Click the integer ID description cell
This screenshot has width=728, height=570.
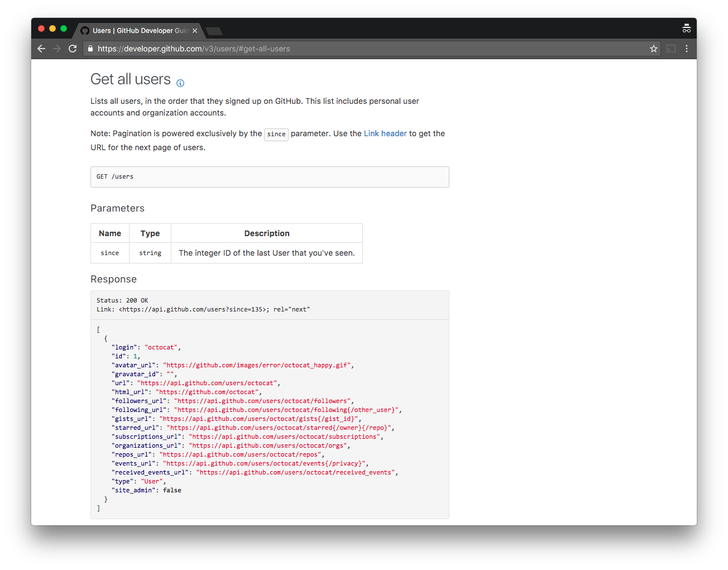point(267,253)
